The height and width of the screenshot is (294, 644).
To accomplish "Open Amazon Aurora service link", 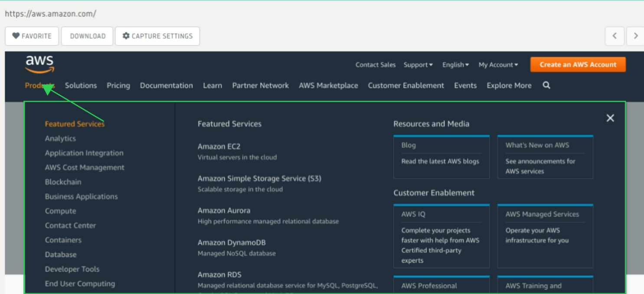I will pyautogui.click(x=224, y=210).
